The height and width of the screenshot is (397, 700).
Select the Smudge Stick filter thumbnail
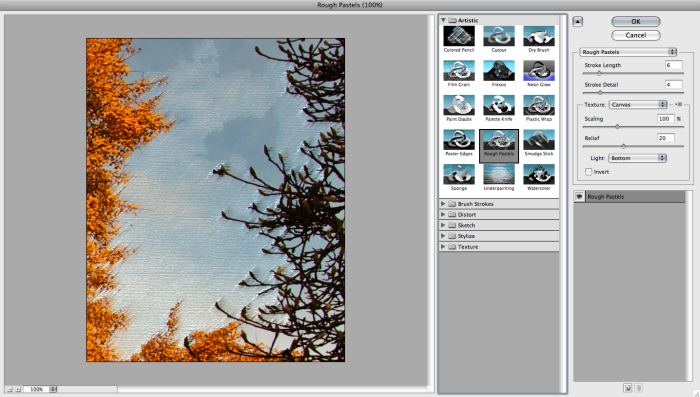click(539, 140)
